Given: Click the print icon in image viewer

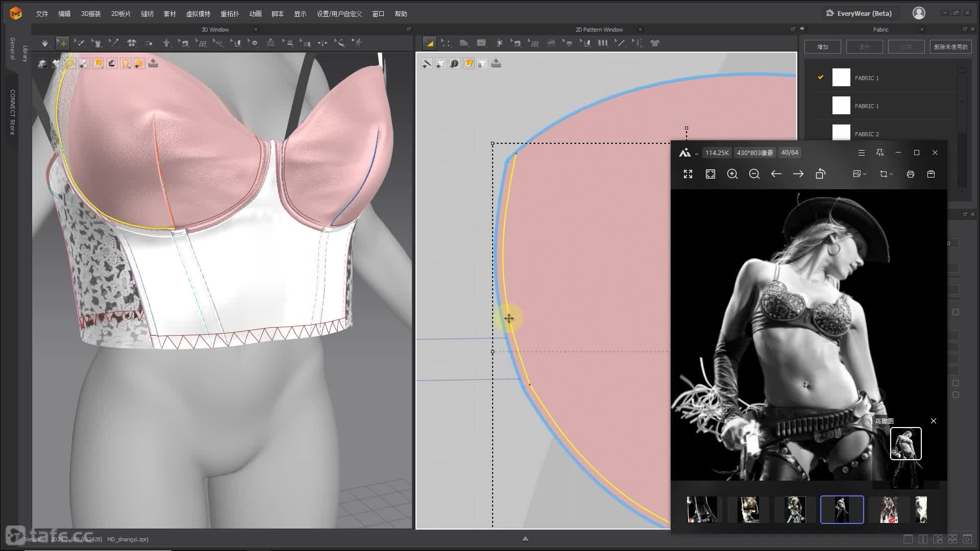Looking at the screenshot, I should click(910, 174).
